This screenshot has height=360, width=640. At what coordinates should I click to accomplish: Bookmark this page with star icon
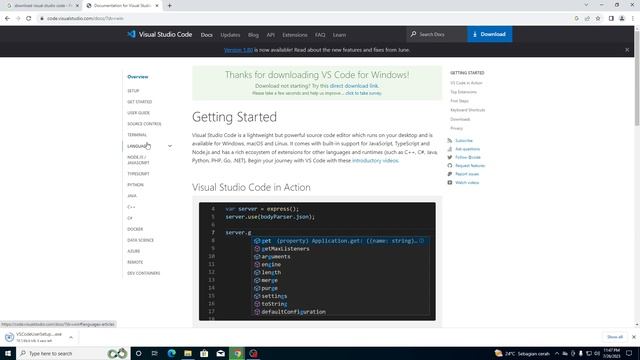coord(598,18)
